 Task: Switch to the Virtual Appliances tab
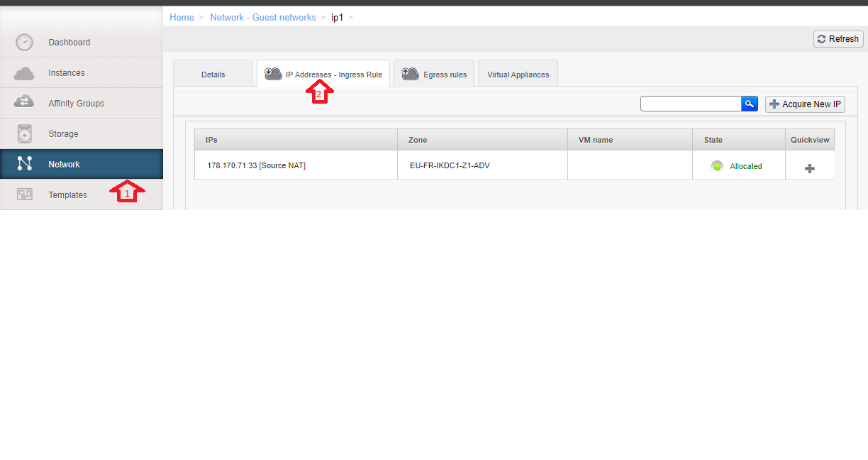coord(518,74)
